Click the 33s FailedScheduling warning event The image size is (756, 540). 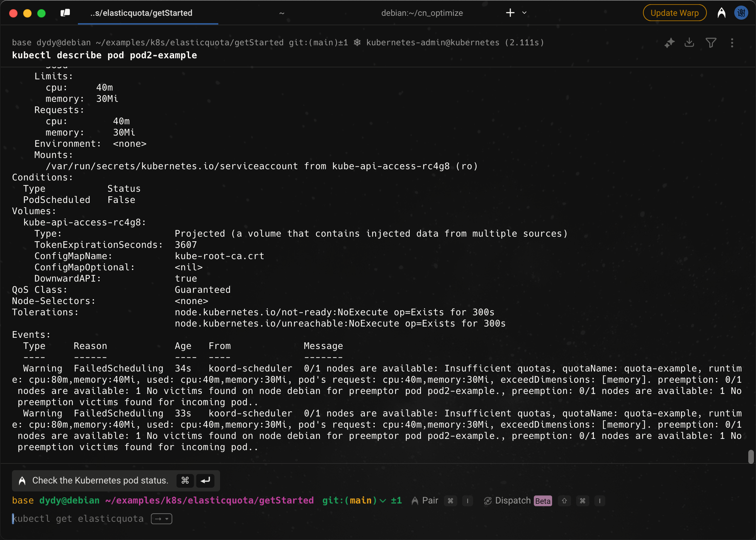[377, 430]
